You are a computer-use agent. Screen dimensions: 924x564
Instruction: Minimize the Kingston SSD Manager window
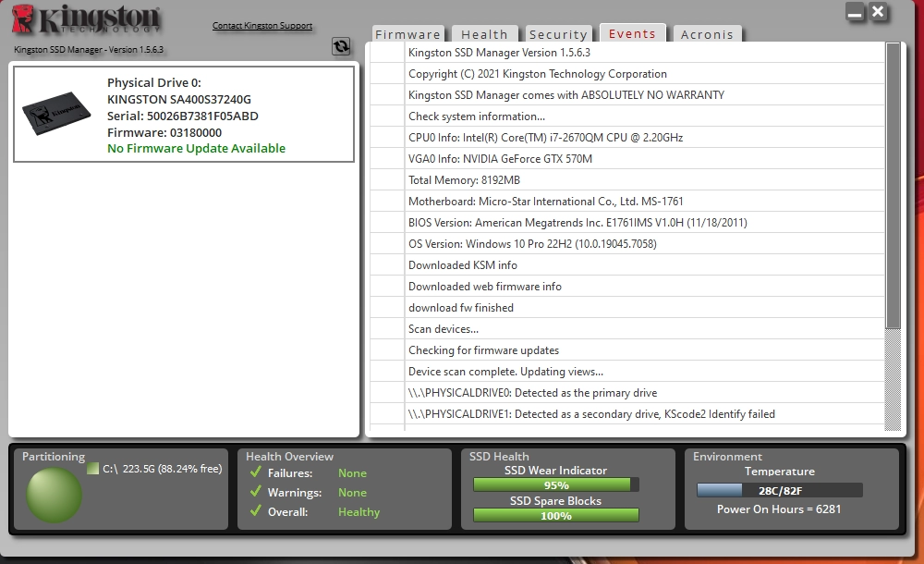[x=855, y=12]
